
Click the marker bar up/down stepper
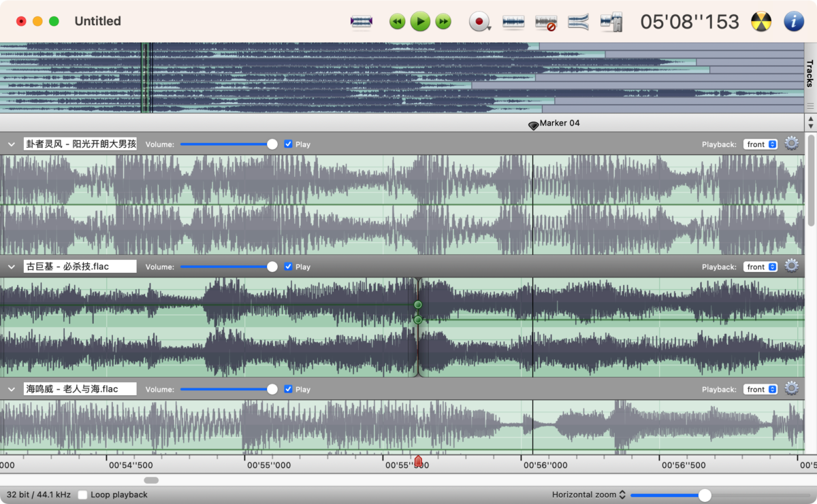[810, 122]
